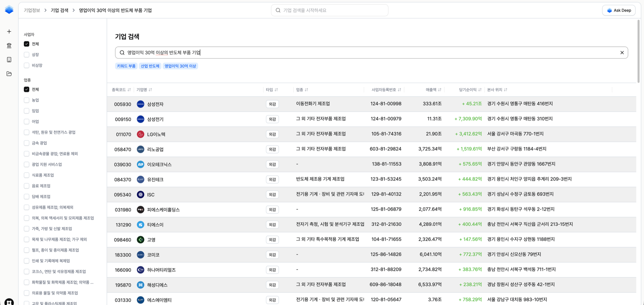This screenshot has width=644, height=305.
Task: Check the 임업 checkbox
Action: [27, 111]
